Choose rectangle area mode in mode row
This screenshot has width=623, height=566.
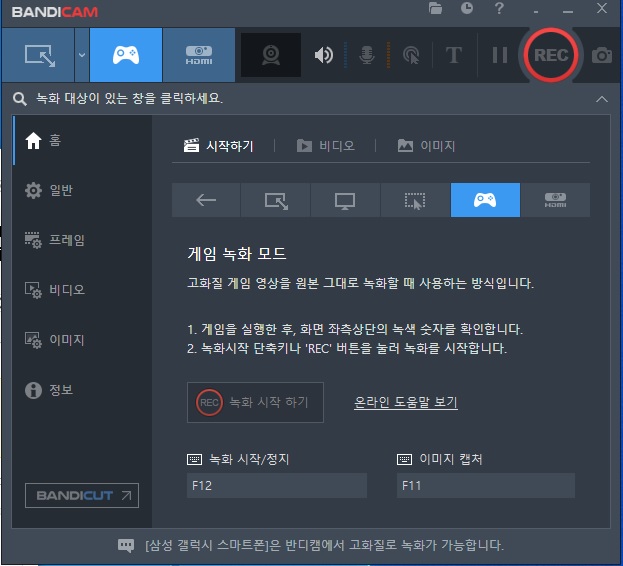pos(276,200)
